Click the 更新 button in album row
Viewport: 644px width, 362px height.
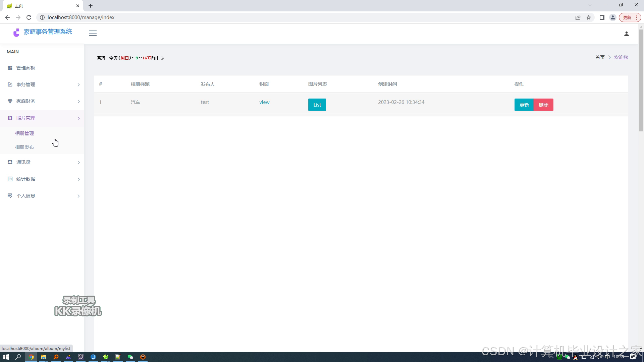click(x=524, y=105)
